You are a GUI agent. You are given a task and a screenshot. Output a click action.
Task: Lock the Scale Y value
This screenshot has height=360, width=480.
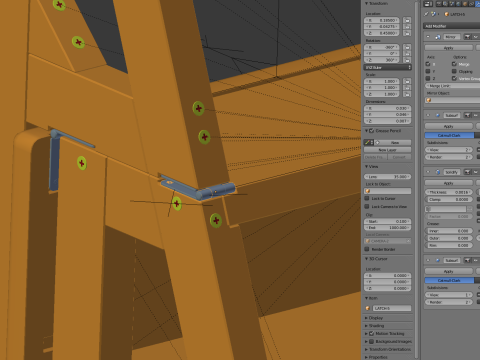point(407,88)
